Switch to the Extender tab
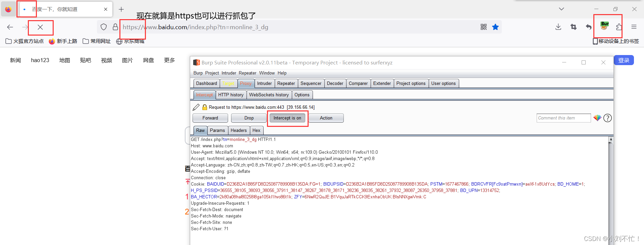Viewport: 644px width, 245px height. (382, 83)
